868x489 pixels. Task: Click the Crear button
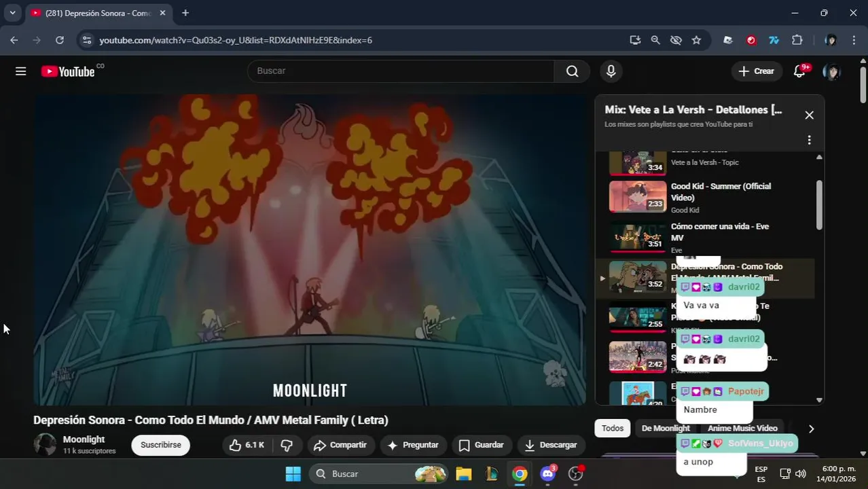click(x=756, y=71)
